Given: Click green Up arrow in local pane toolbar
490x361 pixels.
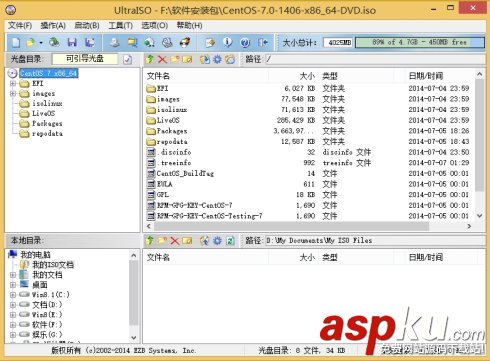Looking at the screenshot, I should 150,240.
